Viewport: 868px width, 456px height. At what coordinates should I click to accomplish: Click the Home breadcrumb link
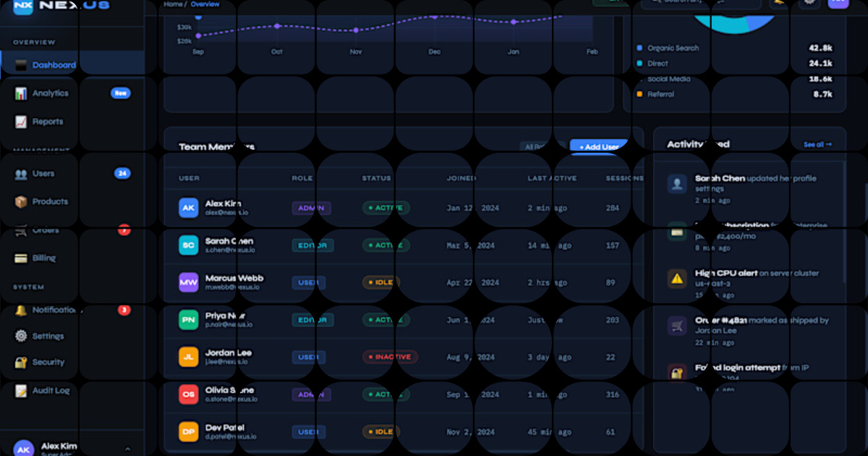(x=173, y=4)
